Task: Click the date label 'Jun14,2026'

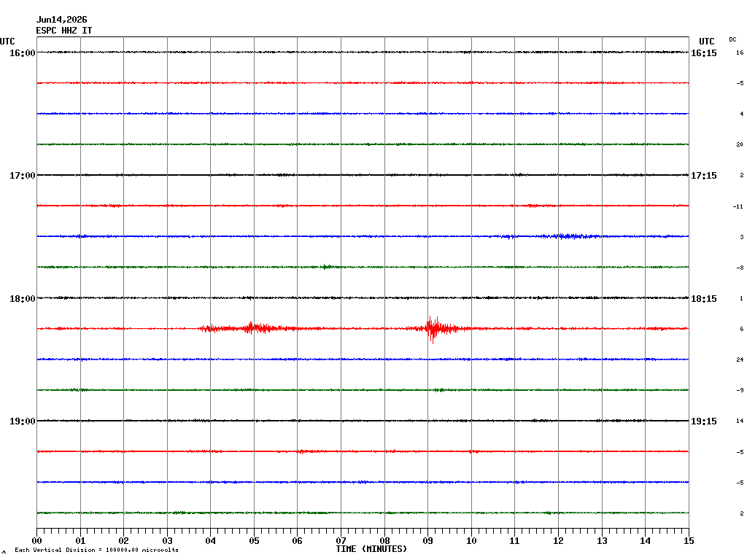Action: point(61,20)
